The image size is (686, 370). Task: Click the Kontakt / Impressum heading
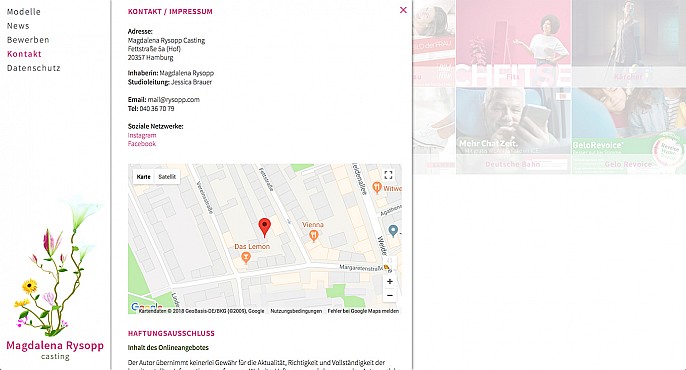click(x=170, y=11)
